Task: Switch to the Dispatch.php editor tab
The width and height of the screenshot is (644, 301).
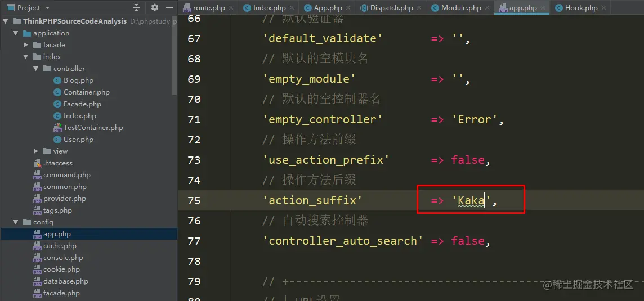Action: 391,8
